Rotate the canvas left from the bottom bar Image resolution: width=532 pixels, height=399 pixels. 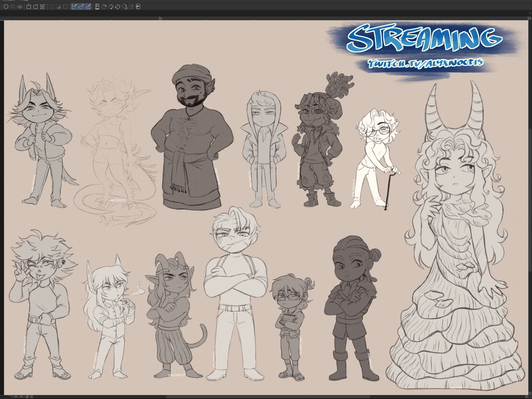pos(16,397)
